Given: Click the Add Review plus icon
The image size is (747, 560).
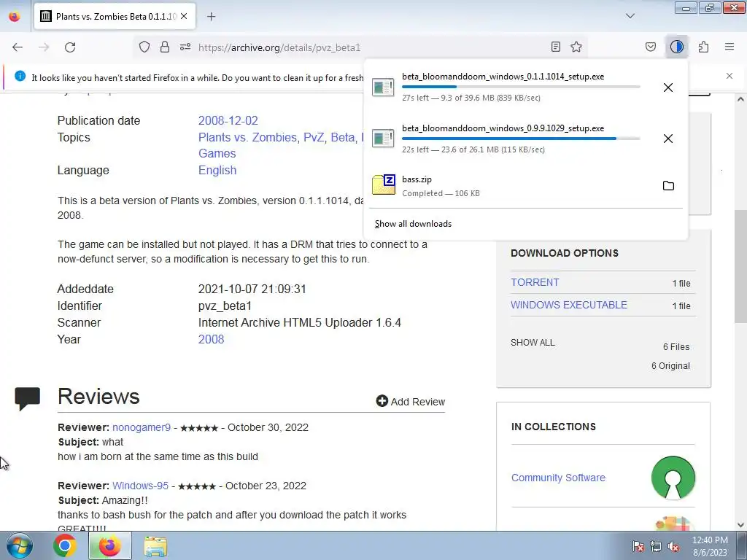Looking at the screenshot, I should point(382,401).
